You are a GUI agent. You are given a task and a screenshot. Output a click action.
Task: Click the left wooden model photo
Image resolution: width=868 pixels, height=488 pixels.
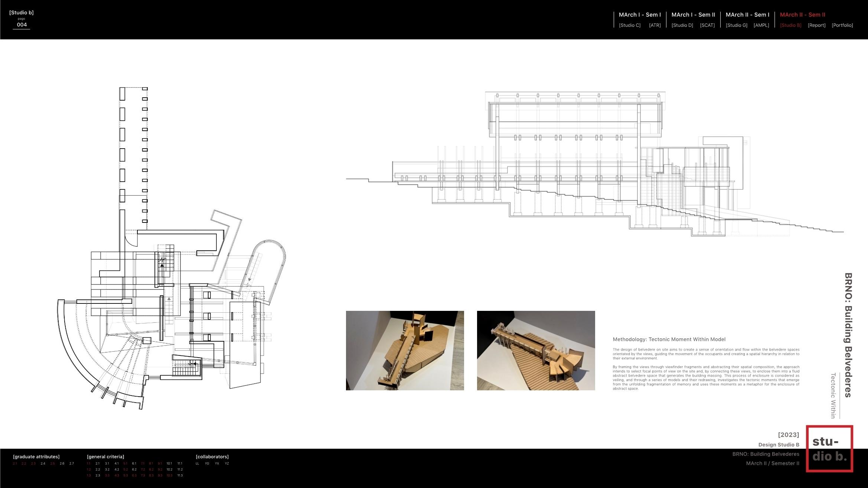(405, 351)
